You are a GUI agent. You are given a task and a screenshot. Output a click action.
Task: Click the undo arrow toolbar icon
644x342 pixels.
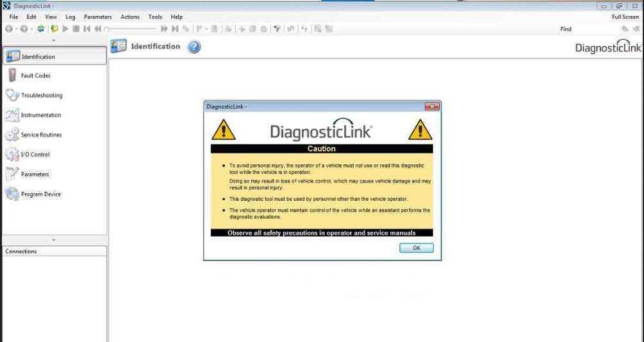coord(290,29)
